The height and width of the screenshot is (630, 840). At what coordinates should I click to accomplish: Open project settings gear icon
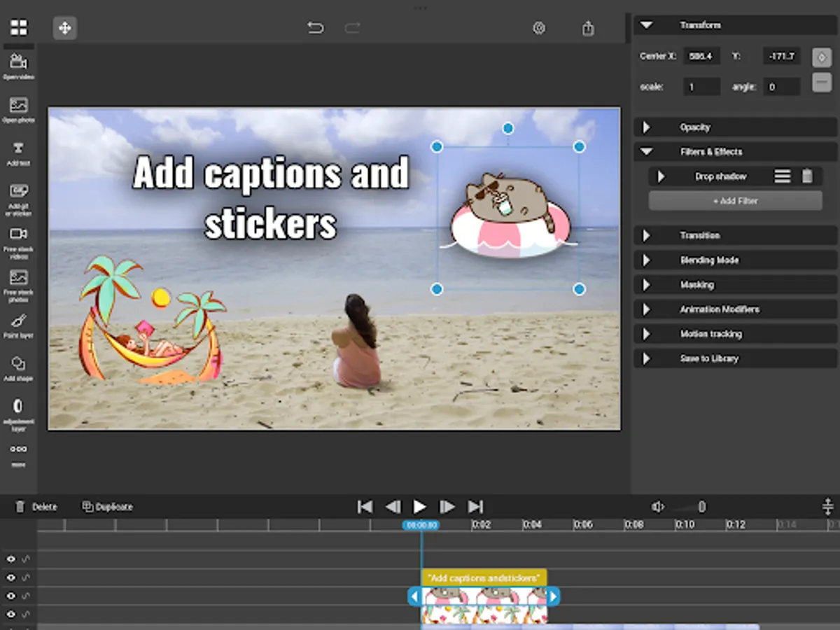539,28
